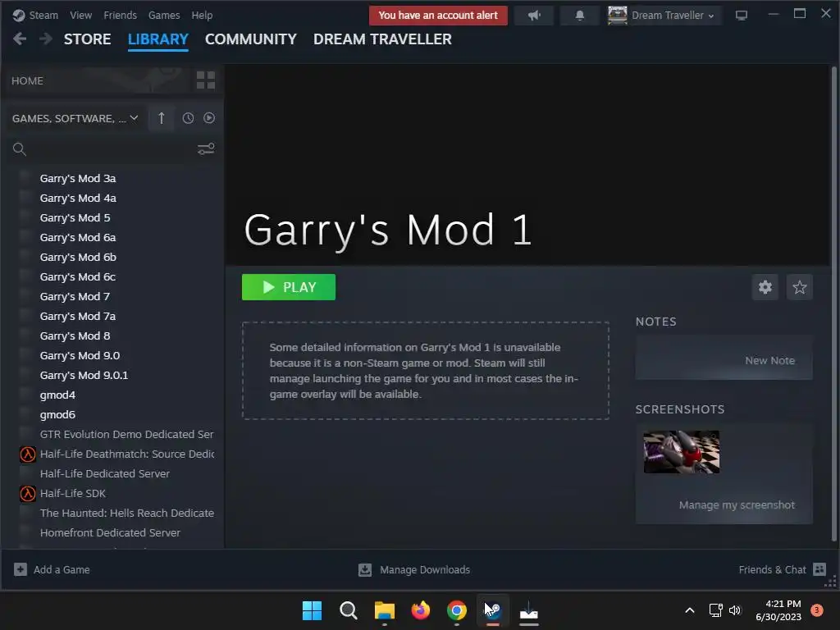The image size is (840, 630).
Task: Open game settings gear icon
Action: [x=765, y=287]
